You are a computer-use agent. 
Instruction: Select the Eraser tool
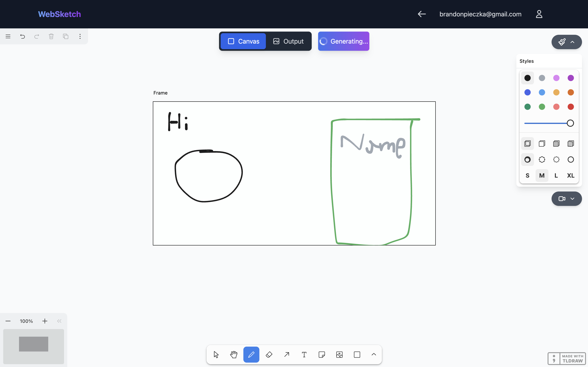click(x=269, y=355)
